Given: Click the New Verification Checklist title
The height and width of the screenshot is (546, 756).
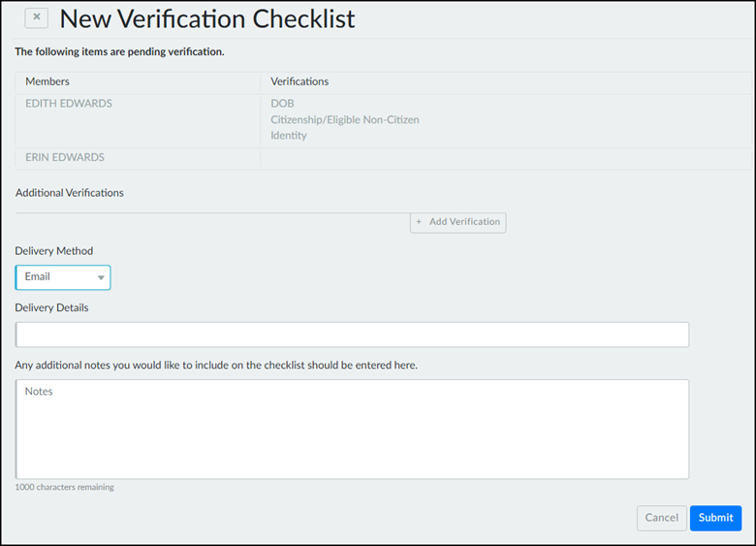Looking at the screenshot, I should [206, 18].
